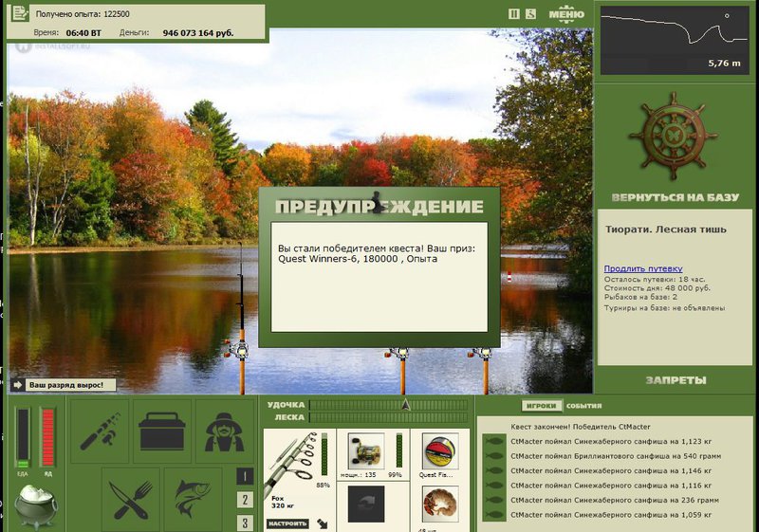Viewport: 759px width, 532px height.
Task: Click the left fishing rod on water
Action: point(241,320)
